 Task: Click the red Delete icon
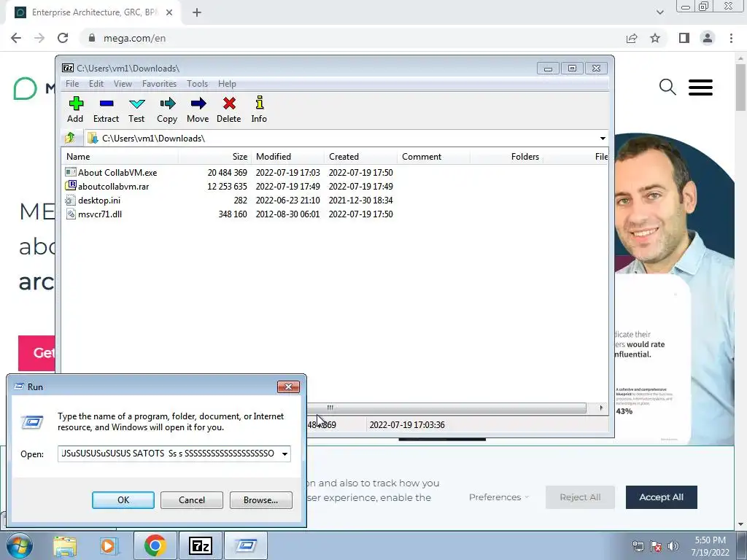228,109
